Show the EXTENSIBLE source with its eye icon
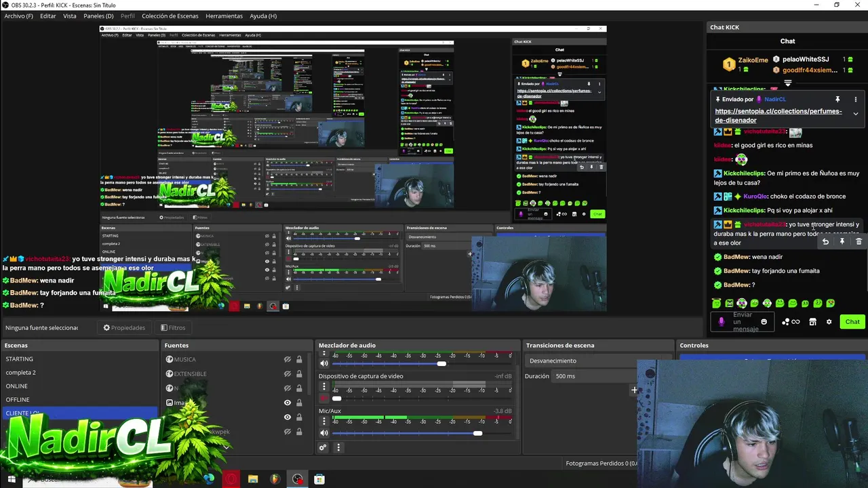This screenshot has width=868, height=488. click(288, 373)
